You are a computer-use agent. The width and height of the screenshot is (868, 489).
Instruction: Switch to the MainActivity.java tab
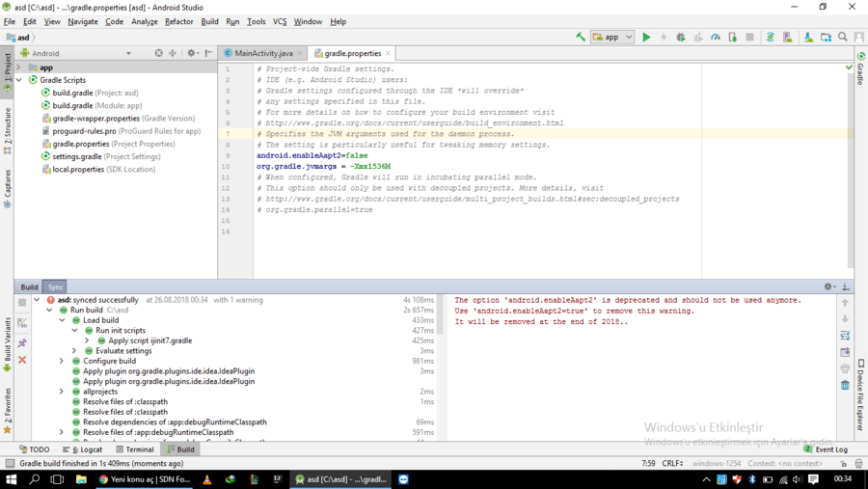263,53
